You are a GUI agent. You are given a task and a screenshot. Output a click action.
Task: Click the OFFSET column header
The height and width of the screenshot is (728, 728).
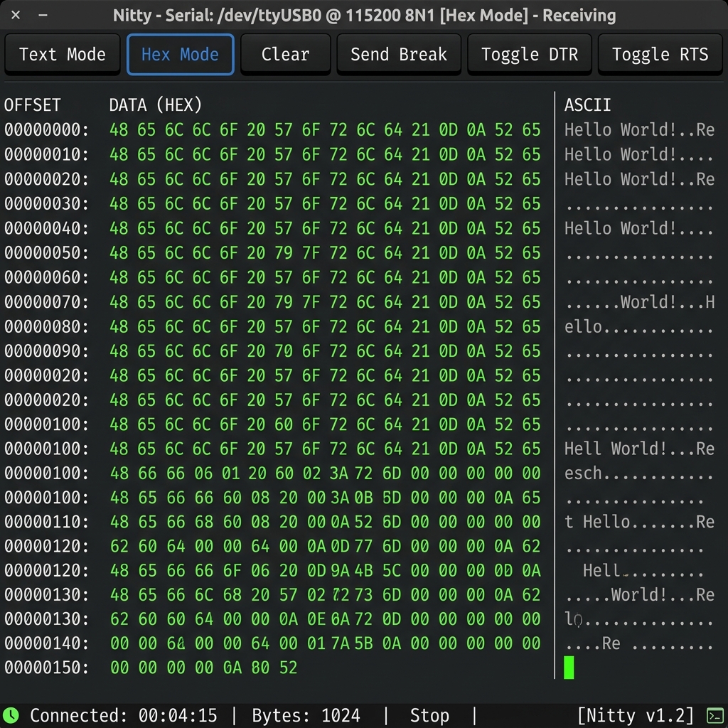click(33, 105)
